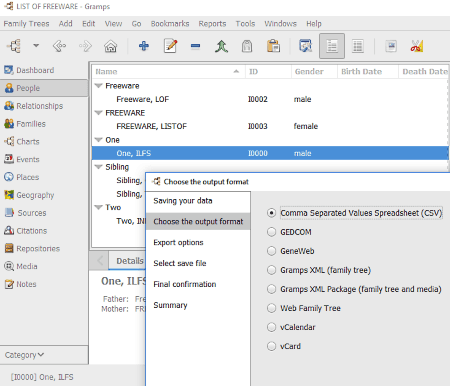
Task: Open Places view in sidebar
Action: point(44,177)
